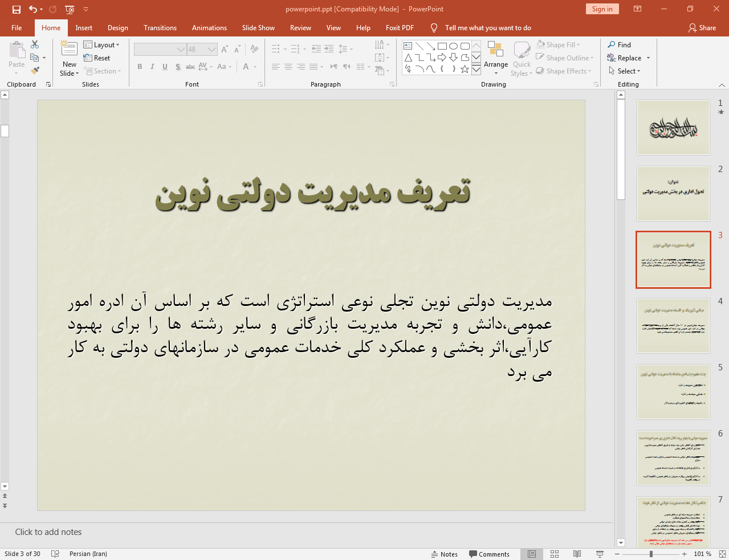Image resolution: width=729 pixels, height=560 pixels.
Task: Switch to the Design tab
Action: pyautogui.click(x=118, y=27)
